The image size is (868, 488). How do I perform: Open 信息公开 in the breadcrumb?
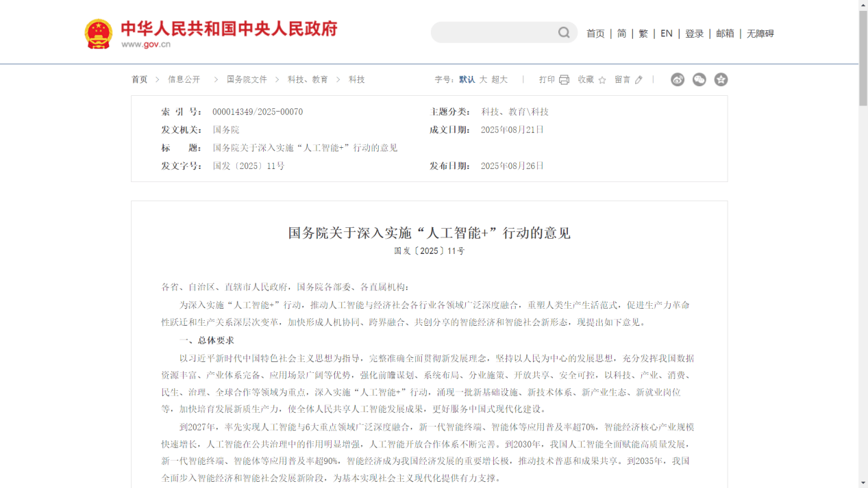click(x=184, y=79)
